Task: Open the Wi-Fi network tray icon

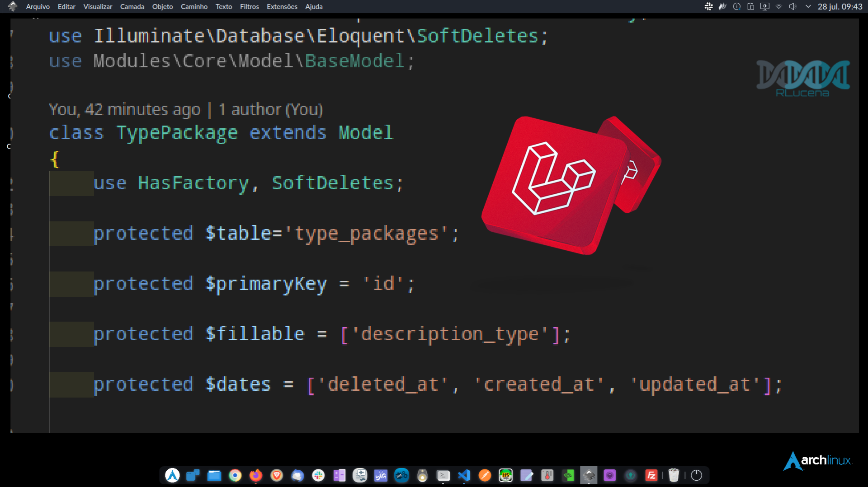Action: pyautogui.click(x=778, y=6)
